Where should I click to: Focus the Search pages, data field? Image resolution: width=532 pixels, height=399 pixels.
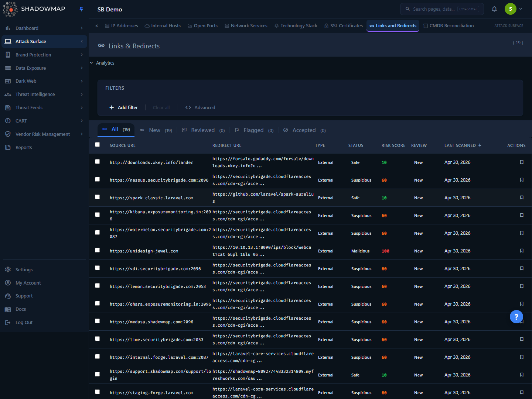click(442, 9)
